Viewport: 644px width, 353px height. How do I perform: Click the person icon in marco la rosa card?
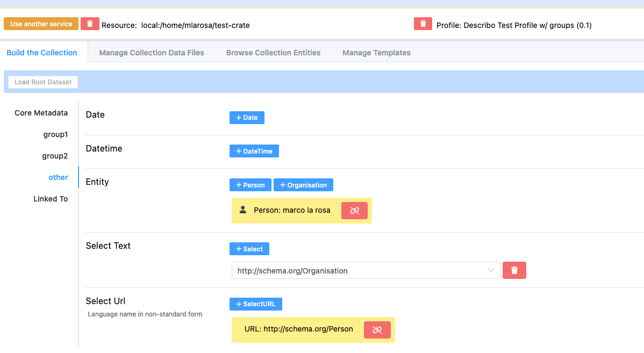243,210
